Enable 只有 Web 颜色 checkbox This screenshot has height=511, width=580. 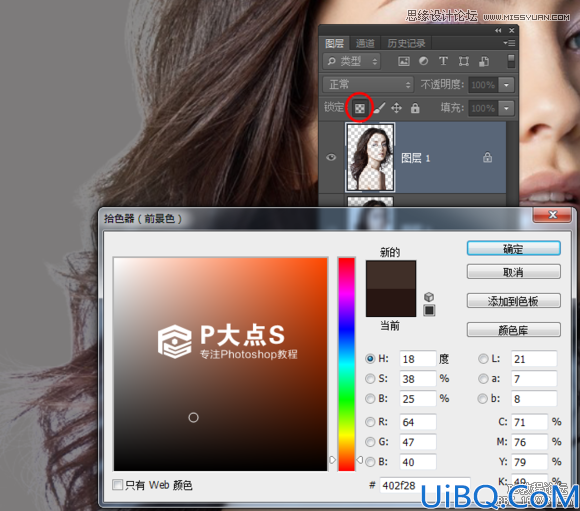pyautogui.click(x=118, y=484)
